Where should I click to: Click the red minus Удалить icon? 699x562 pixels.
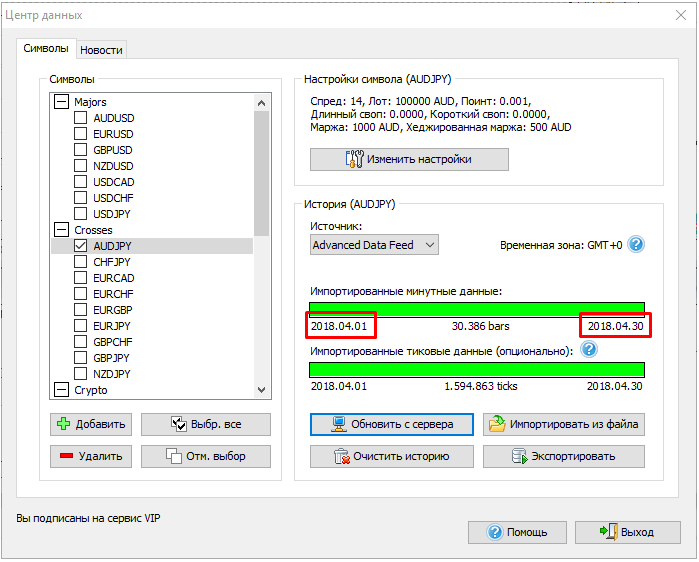[64, 457]
